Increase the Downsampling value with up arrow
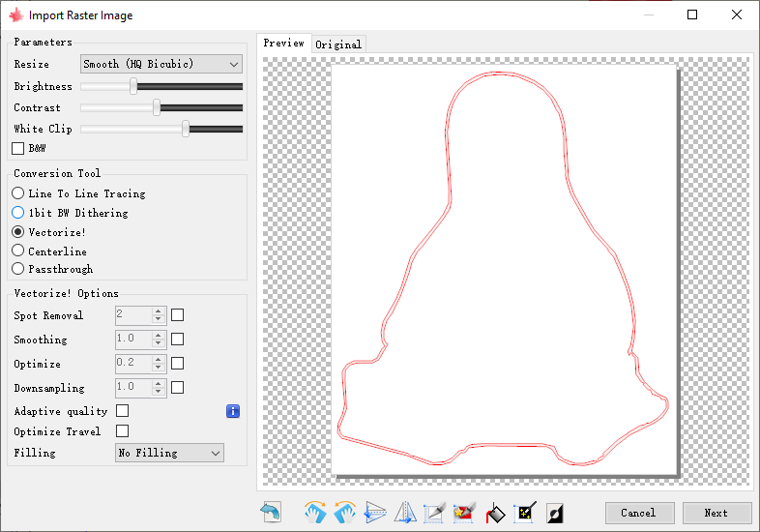 158,384
